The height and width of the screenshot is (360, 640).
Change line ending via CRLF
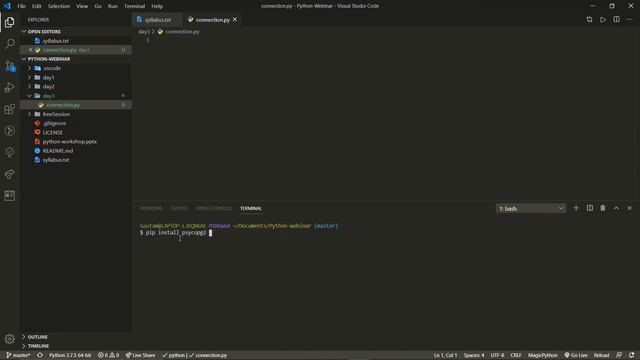tap(516, 355)
